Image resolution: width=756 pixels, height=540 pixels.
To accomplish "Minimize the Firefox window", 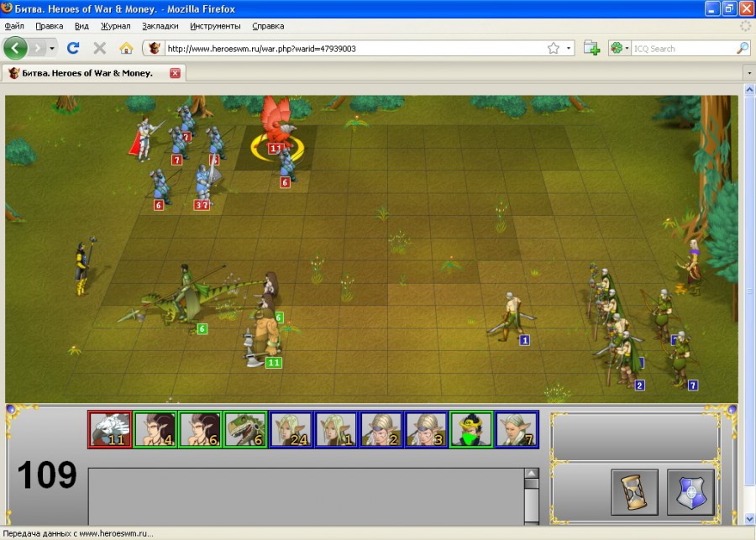I will tap(712, 8).
